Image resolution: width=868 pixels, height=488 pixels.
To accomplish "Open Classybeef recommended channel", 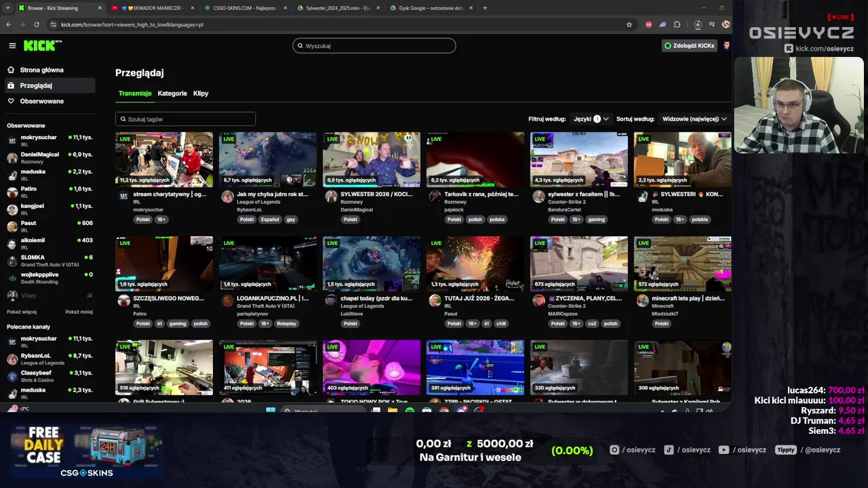I will pyautogui.click(x=50, y=376).
